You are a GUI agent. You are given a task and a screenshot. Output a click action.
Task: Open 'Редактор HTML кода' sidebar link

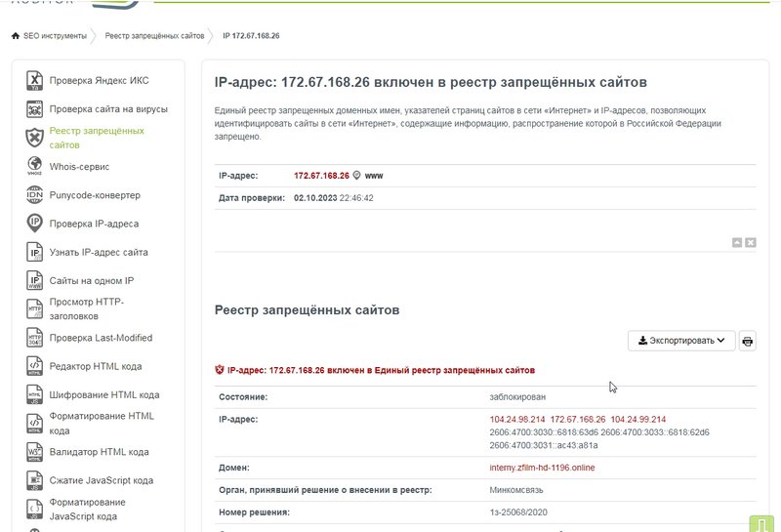[96, 366]
